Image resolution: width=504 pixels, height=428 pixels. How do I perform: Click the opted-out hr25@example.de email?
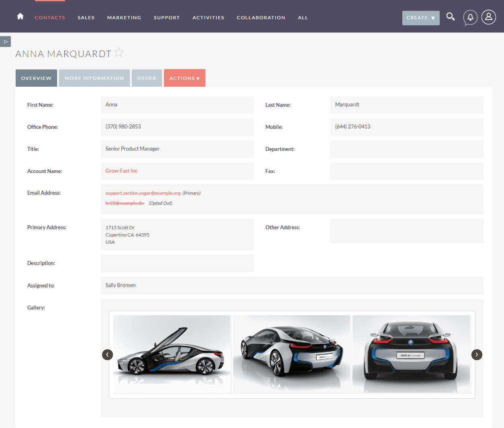[125, 203]
